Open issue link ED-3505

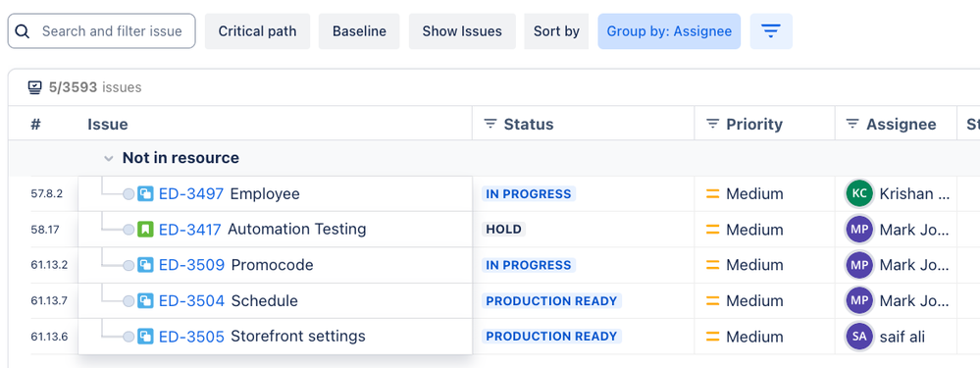tap(191, 337)
